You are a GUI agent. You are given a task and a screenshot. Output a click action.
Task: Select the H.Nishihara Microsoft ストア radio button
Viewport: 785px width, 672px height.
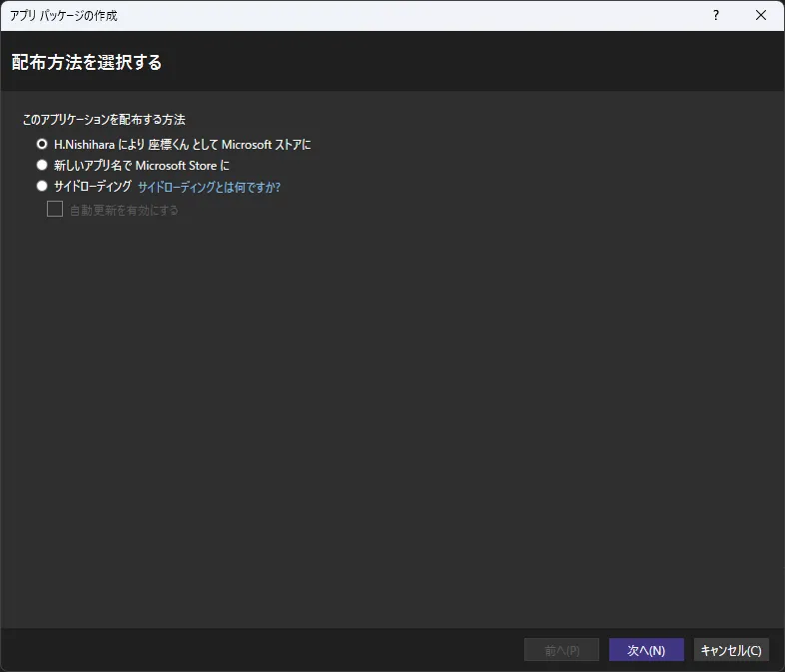point(42,144)
